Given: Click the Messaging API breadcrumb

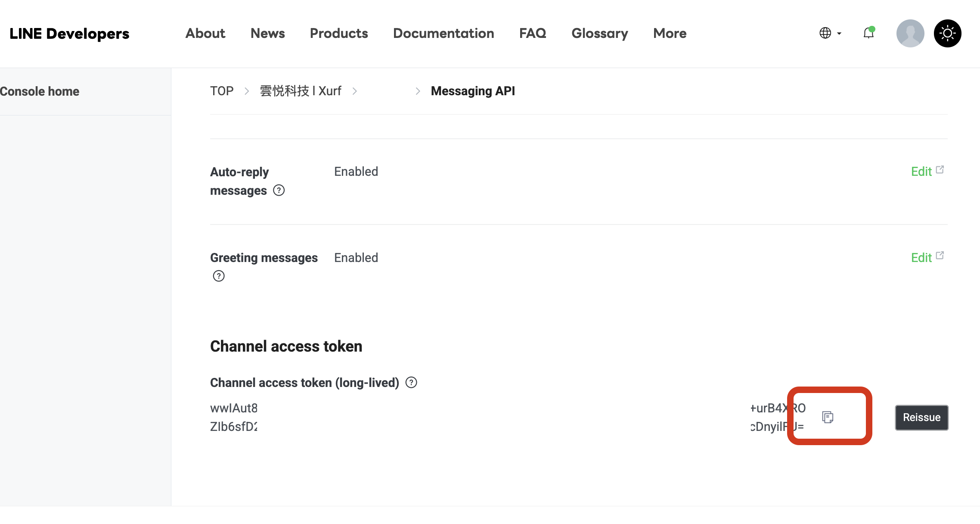Looking at the screenshot, I should point(473,91).
